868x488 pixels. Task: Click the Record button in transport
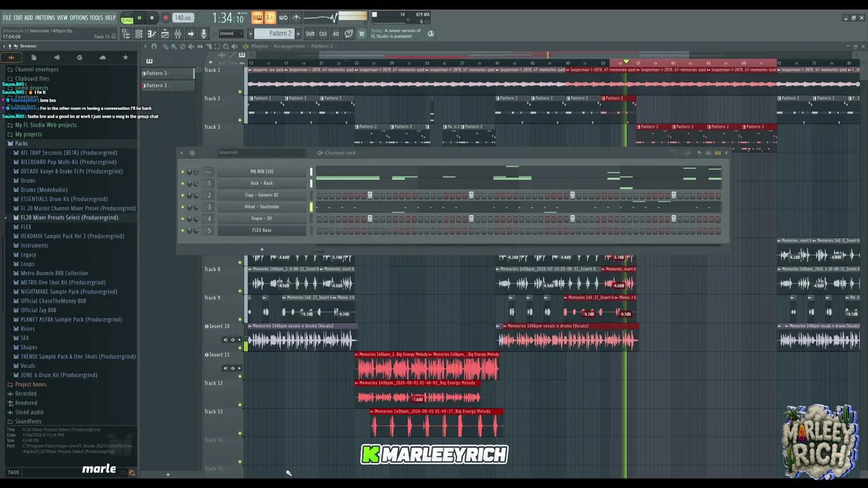tap(165, 18)
